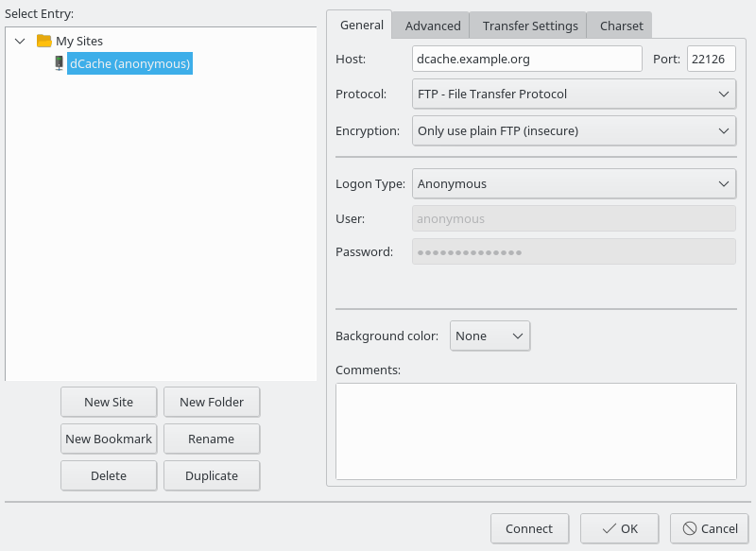Switch to the Advanced tab
The width and height of the screenshot is (756, 551).
(430, 26)
